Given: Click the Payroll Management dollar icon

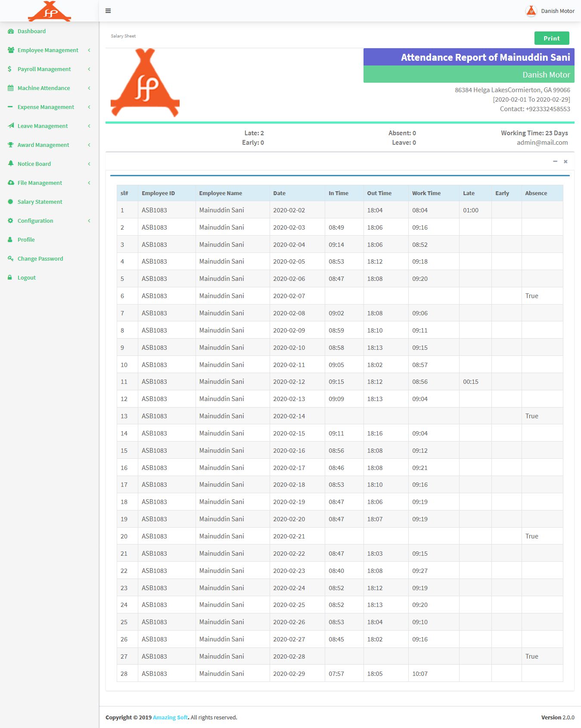Looking at the screenshot, I should click(x=9, y=69).
